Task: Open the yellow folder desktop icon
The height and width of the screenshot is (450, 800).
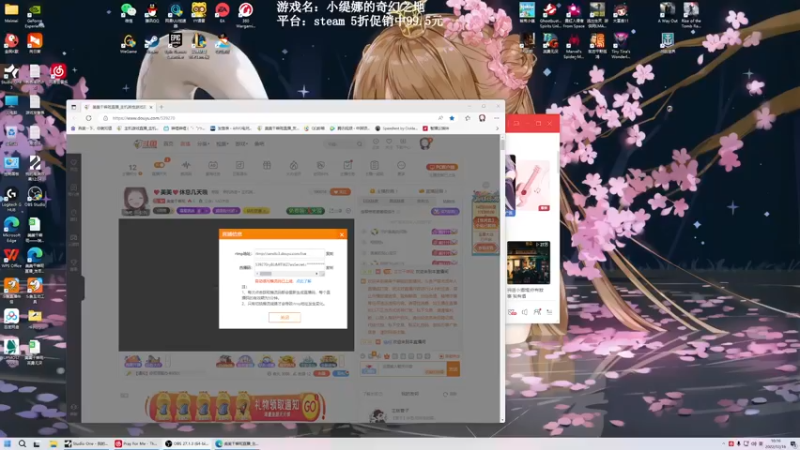Action: click(x=11, y=10)
